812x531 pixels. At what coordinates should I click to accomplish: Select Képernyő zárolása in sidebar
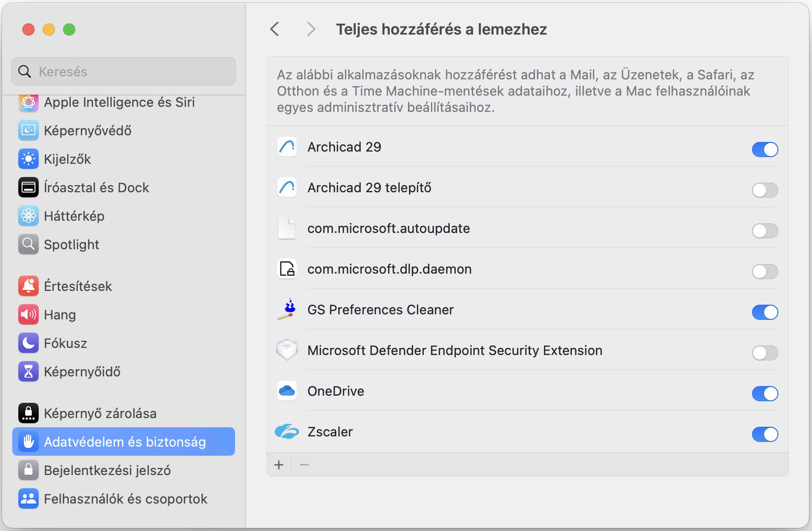pyautogui.click(x=124, y=414)
